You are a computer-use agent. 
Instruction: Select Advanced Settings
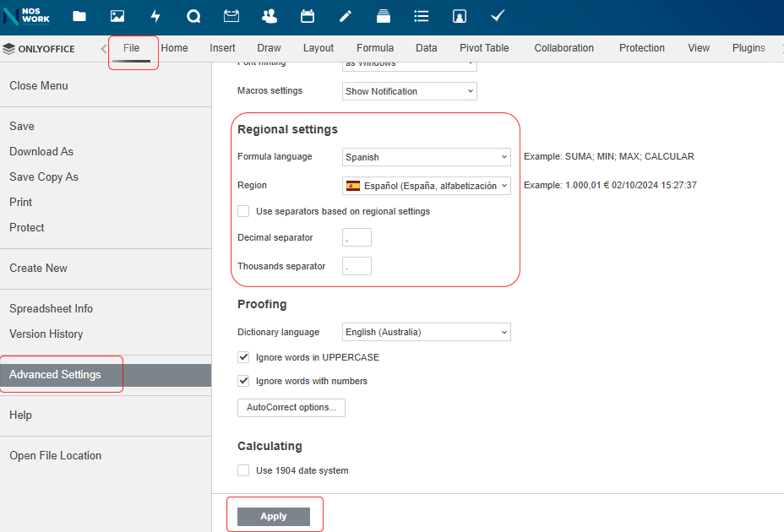pos(106,374)
